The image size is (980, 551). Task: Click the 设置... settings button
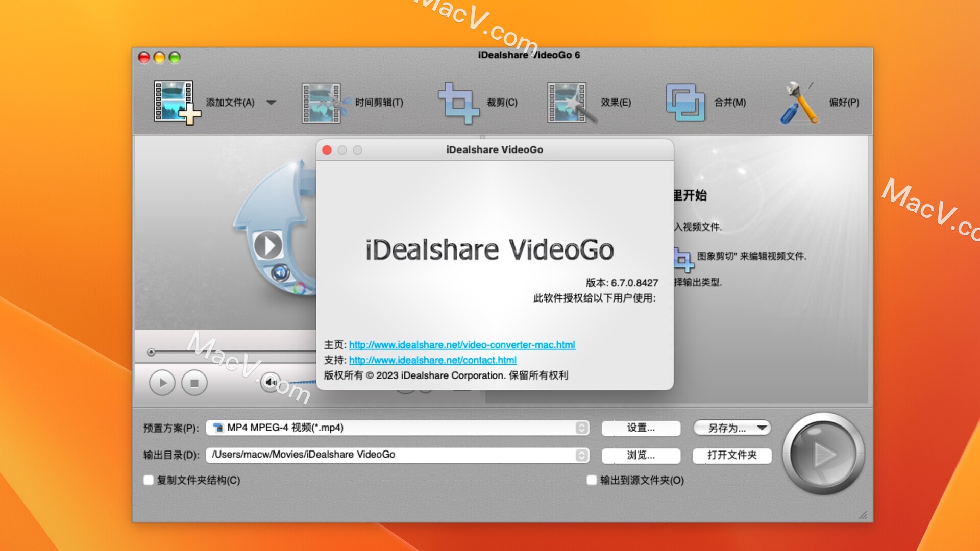point(641,428)
